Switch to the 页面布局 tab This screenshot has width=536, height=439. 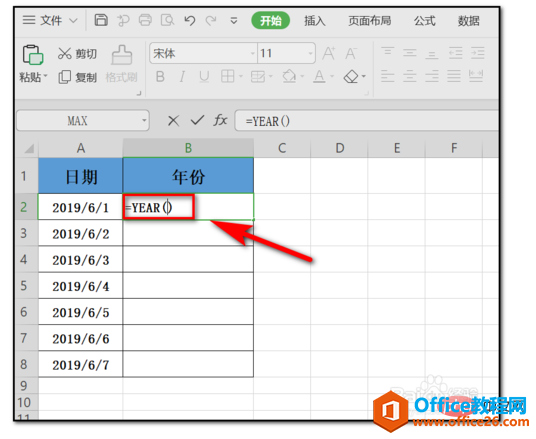point(370,21)
